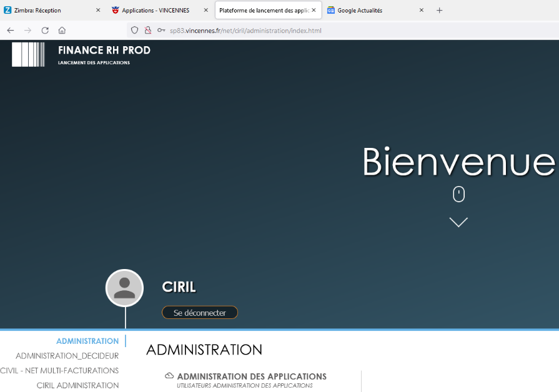Click cloud icon beside Administration des Applications
This screenshot has height=392, width=559.
point(169,376)
